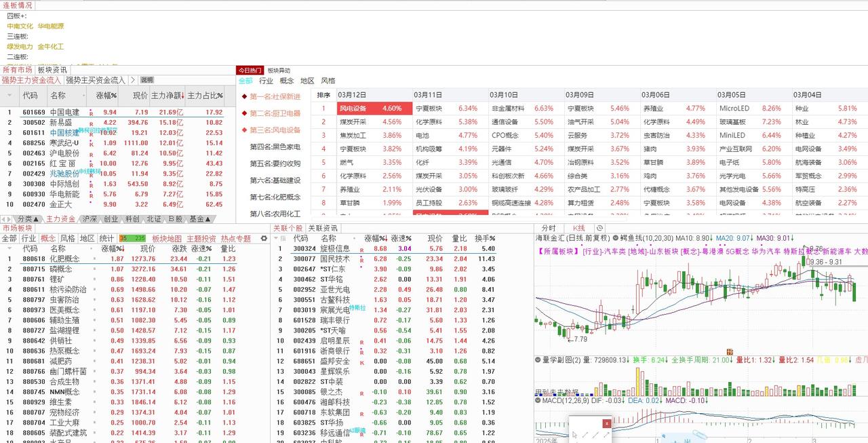Select 地区 filter in 市场板块 panel
Screen dimensions: 868x443
click(87, 238)
